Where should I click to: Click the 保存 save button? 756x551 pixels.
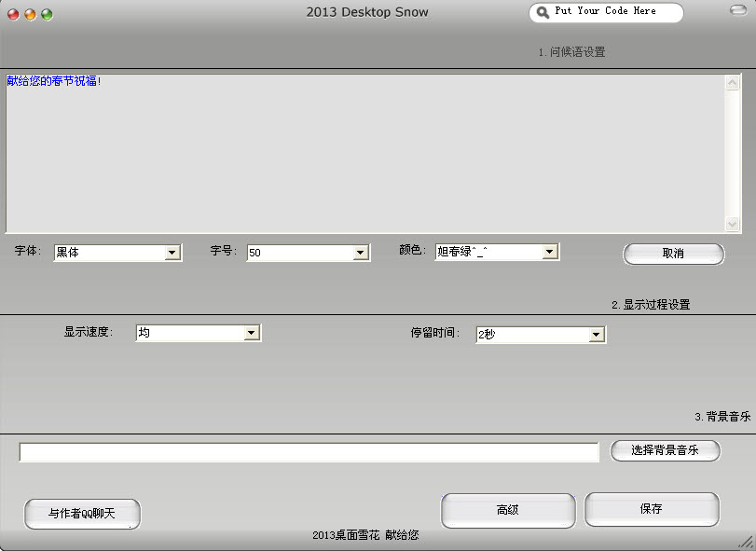point(652,509)
